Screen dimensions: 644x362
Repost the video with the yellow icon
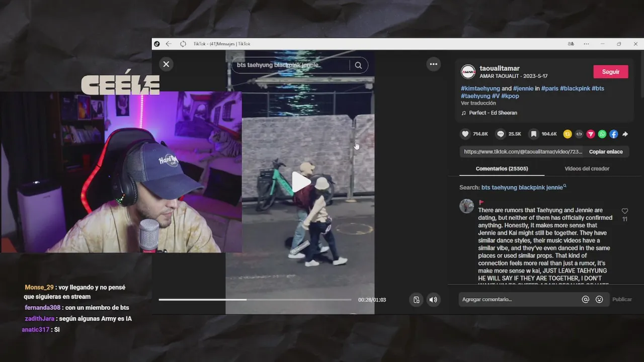[x=567, y=134]
